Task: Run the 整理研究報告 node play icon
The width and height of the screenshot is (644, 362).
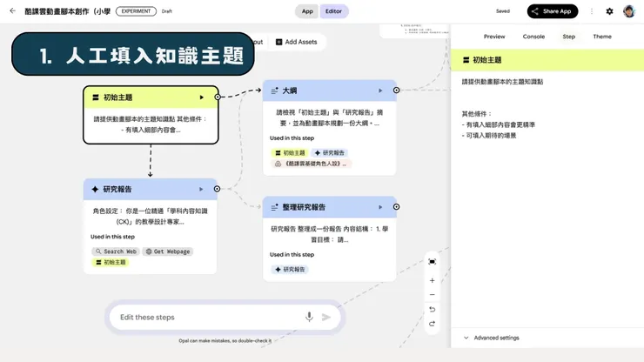Action: (x=380, y=207)
